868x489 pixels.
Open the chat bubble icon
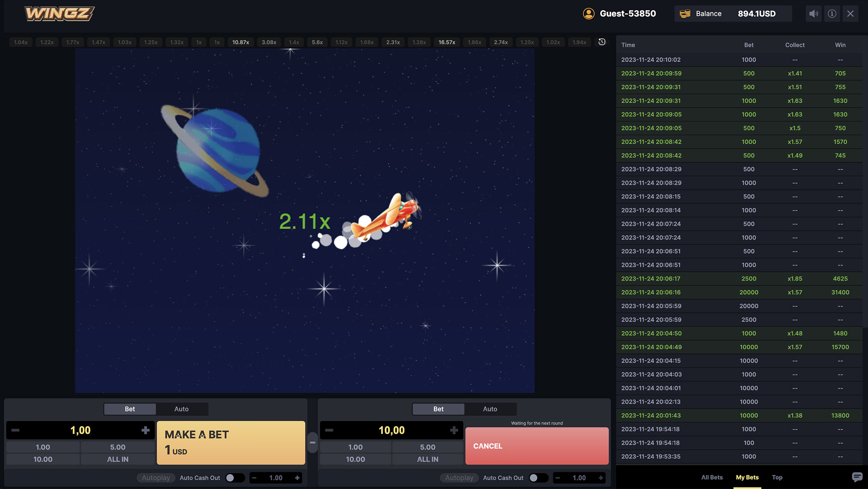coord(857,477)
